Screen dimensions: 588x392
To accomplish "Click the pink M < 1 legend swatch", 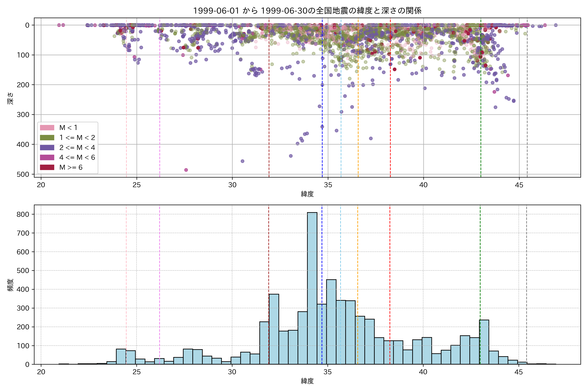I will pyautogui.click(x=47, y=128).
